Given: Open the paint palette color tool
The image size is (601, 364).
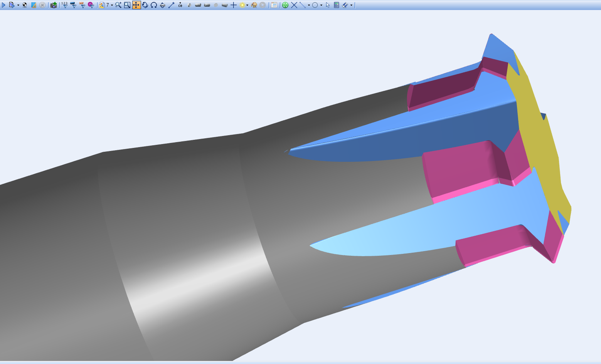Looking at the screenshot, I should pyautogui.click(x=254, y=5).
